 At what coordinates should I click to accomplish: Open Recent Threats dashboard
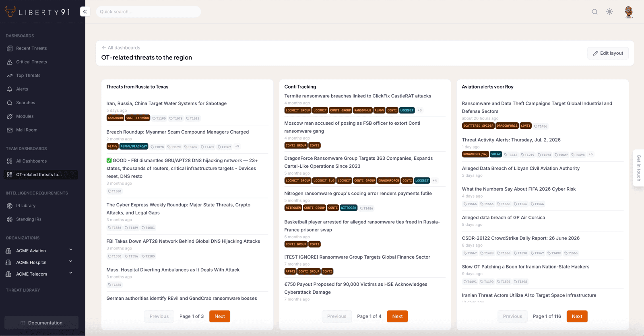tap(31, 48)
